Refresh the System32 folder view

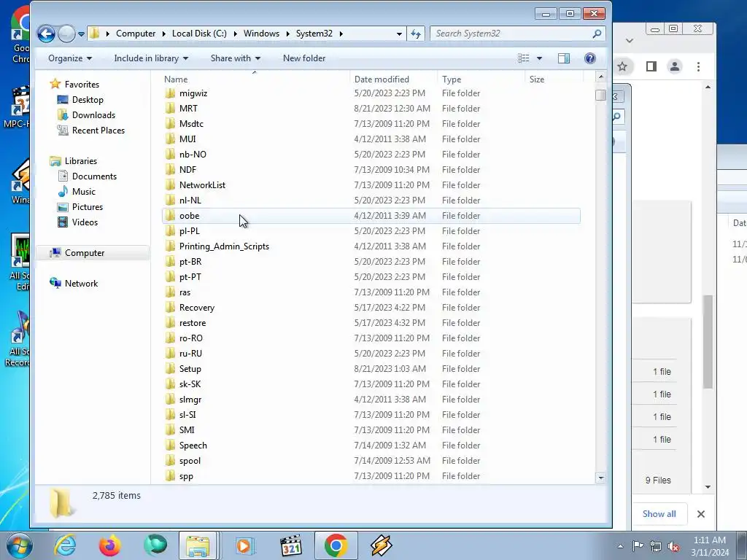pyautogui.click(x=416, y=34)
